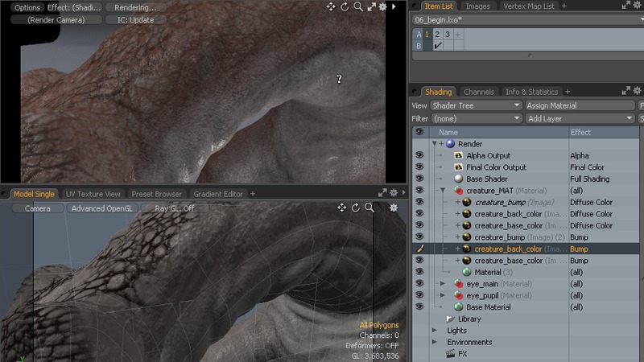Click the zoom magnifier in render viewport
Image resolution: width=644 pixels, height=362 pixels.
358,6
